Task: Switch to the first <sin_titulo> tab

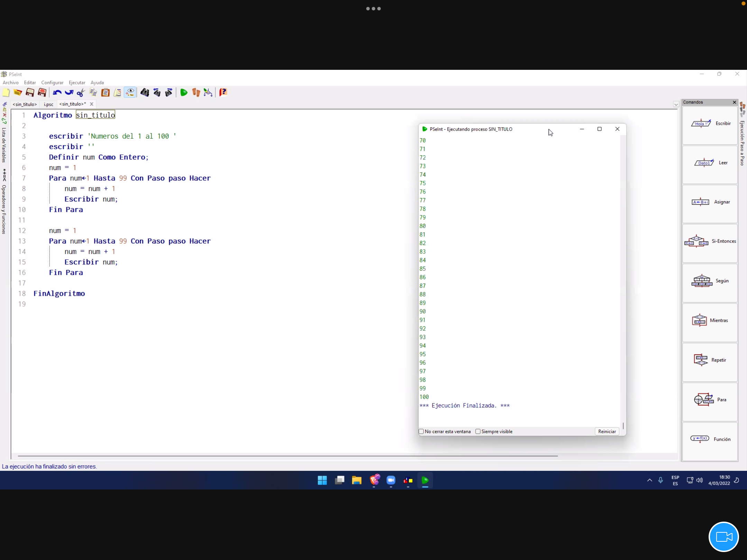Action: [x=25, y=104]
